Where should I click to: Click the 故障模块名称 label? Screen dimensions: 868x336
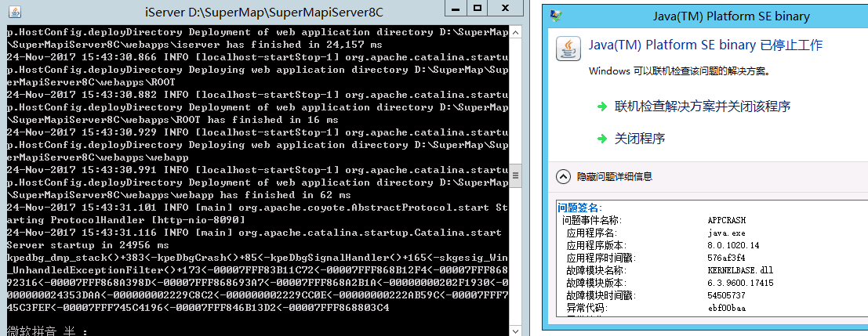point(596,270)
